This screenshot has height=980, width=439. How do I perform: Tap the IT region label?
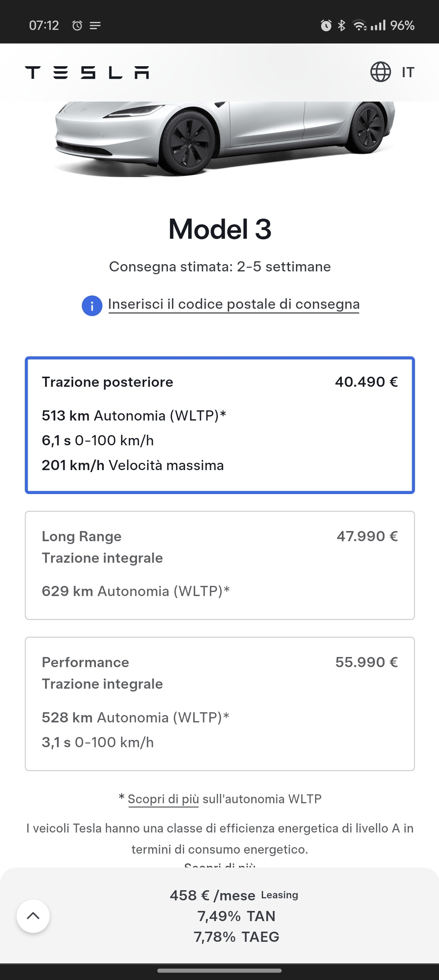click(x=408, y=72)
